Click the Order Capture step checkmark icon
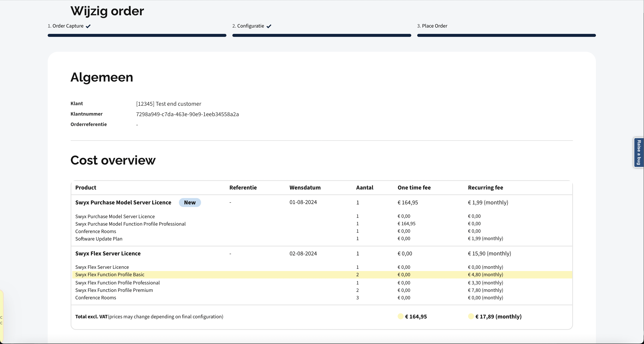Screen dimensions: 644x344 click(88, 26)
